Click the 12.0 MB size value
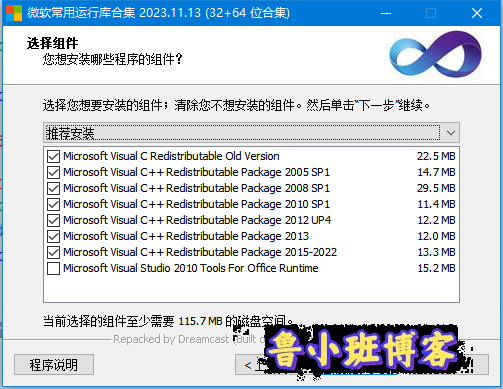Image resolution: width=503 pixels, height=389 pixels. coord(436,236)
